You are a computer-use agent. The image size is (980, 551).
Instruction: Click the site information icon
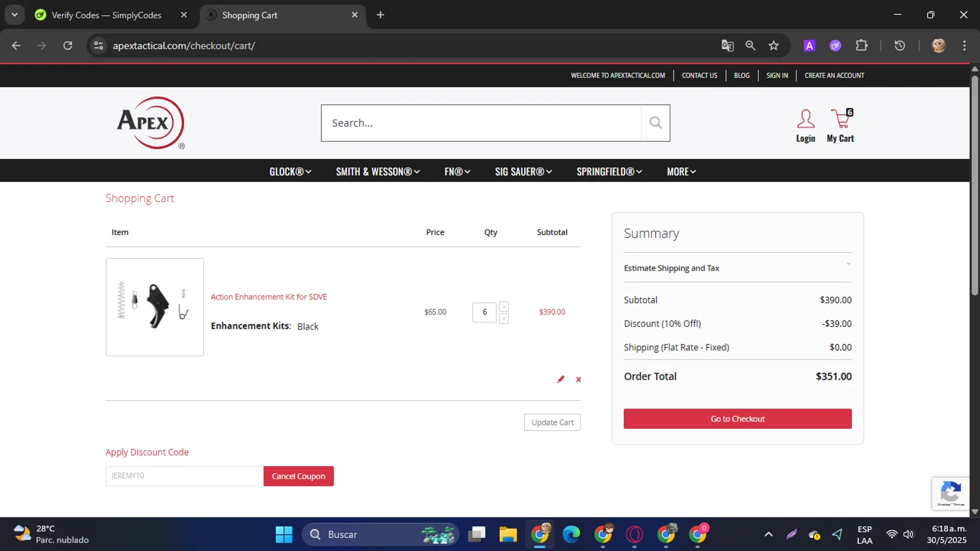[x=99, y=45]
